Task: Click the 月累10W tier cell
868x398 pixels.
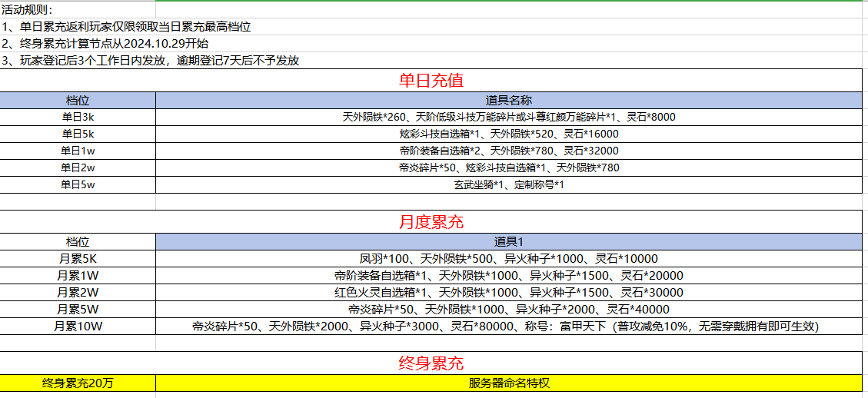Action: (78, 327)
